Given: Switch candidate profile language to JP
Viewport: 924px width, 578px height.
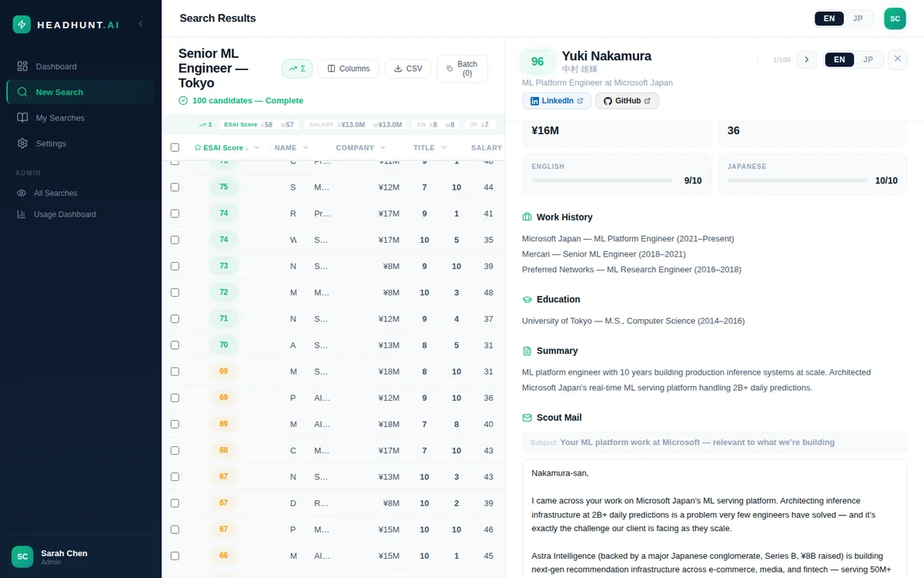Looking at the screenshot, I should 866,59.
